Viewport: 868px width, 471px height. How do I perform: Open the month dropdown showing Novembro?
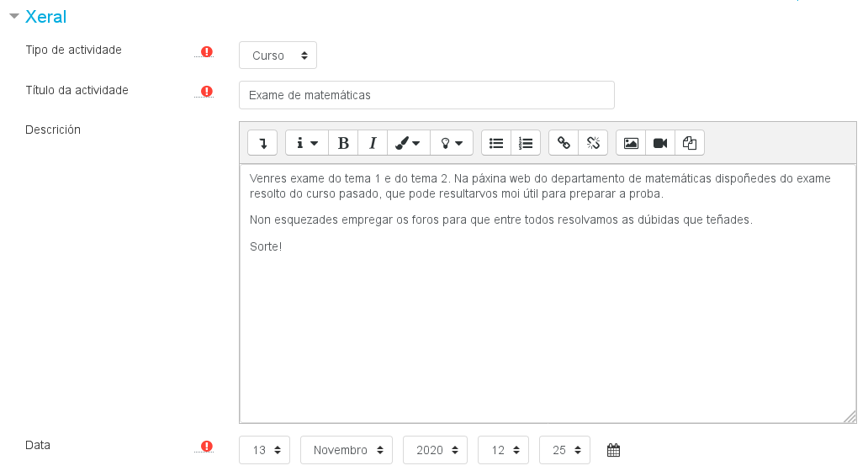346,450
